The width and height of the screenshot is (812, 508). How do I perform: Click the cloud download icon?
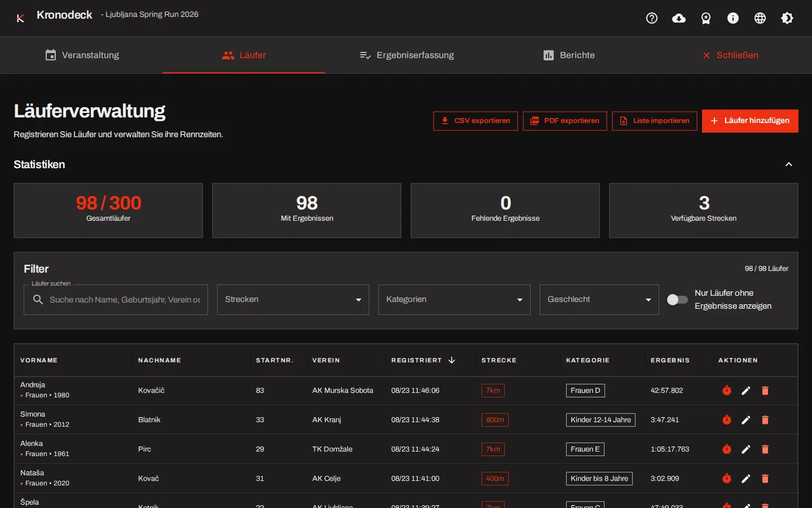[679, 18]
